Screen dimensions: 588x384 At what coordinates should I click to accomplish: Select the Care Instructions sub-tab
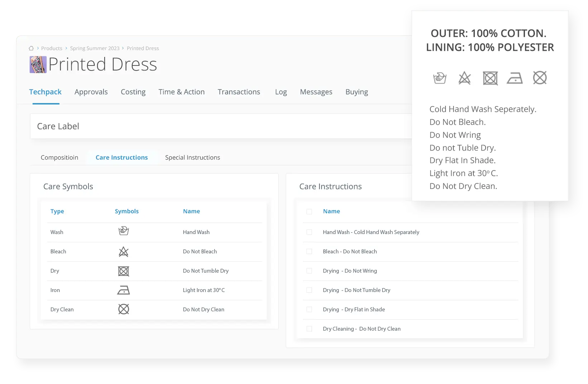tap(122, 157)
